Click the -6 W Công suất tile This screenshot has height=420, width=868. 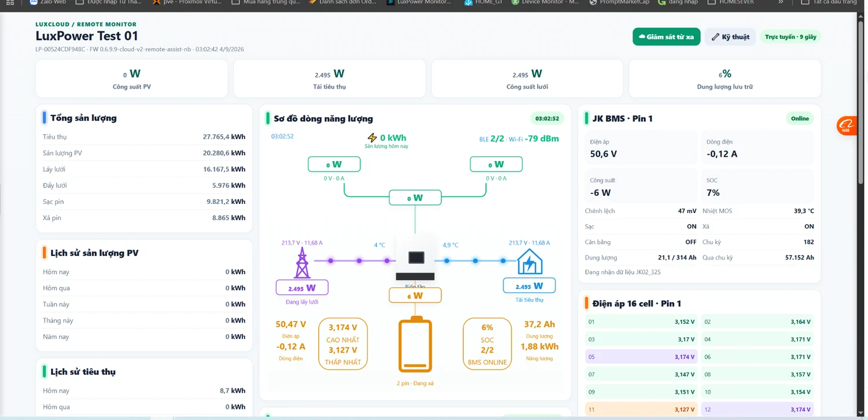click(641, 186)
